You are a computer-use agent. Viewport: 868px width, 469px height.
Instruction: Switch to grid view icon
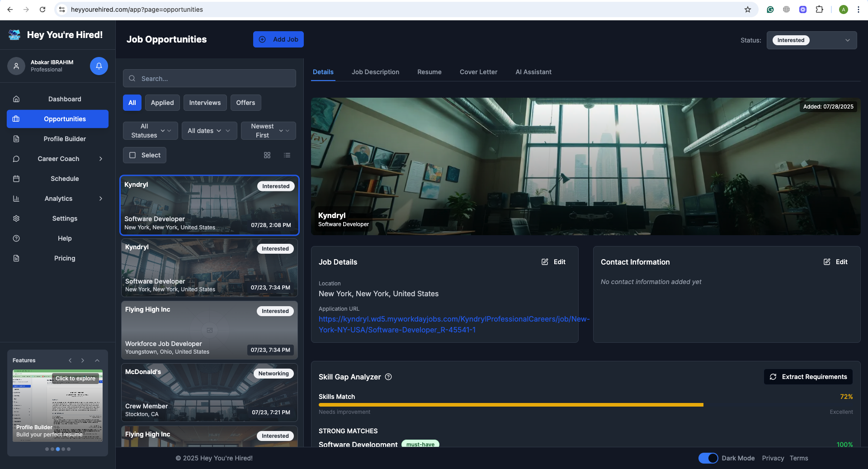267,155
